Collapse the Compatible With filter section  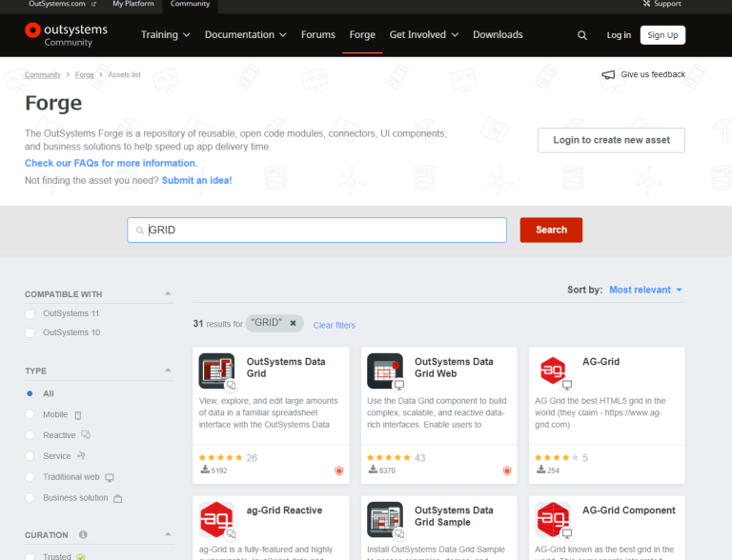click(168, 293)
